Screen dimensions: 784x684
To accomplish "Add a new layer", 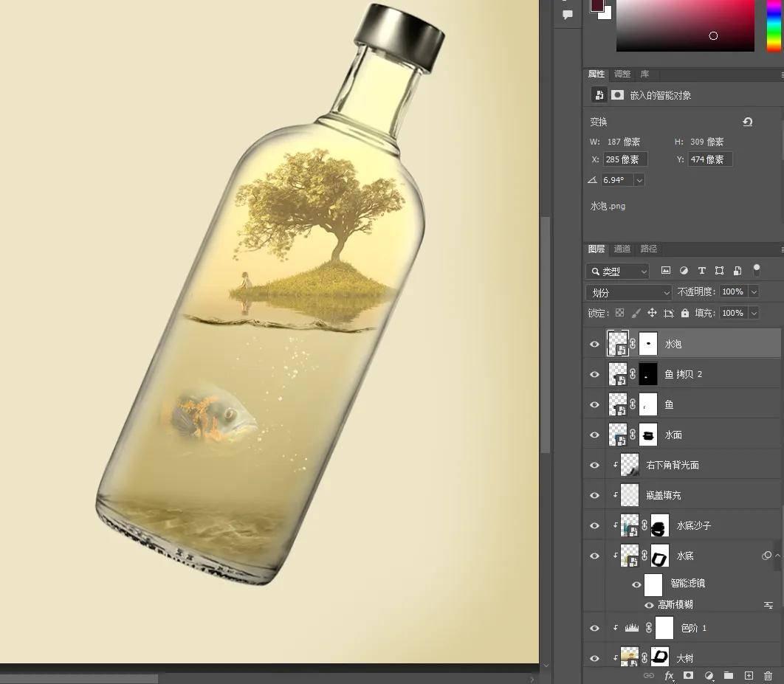I will coord(748,675).
